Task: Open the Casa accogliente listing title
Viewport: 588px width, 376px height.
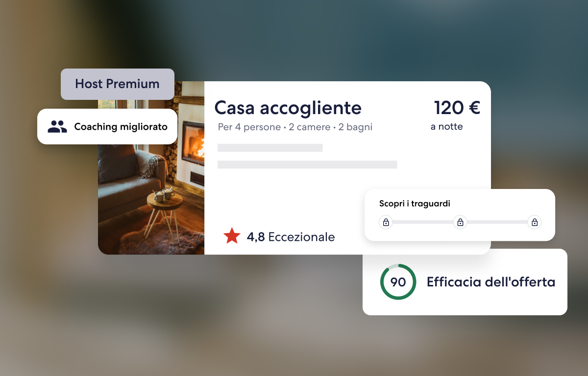Action: click(288, 108)
